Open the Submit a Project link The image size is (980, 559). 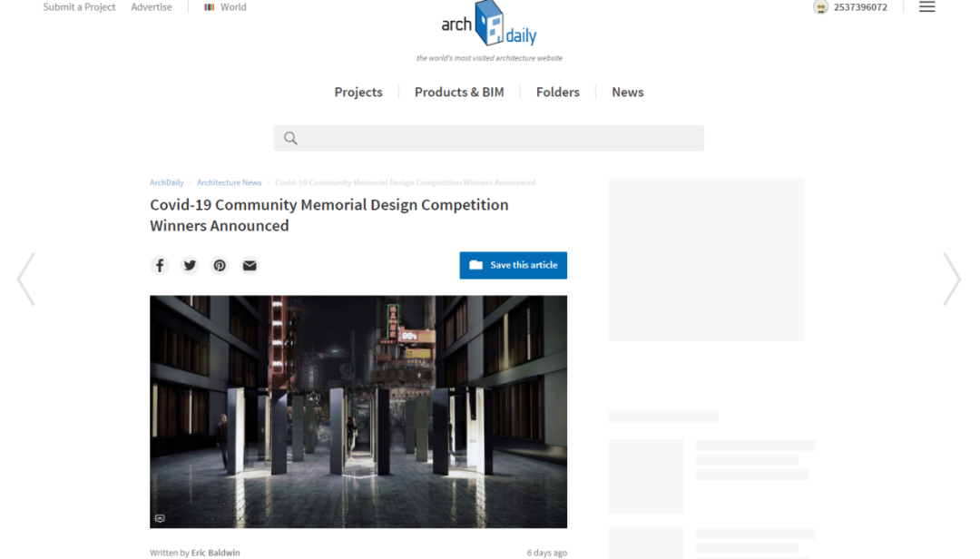coord(79,7)
